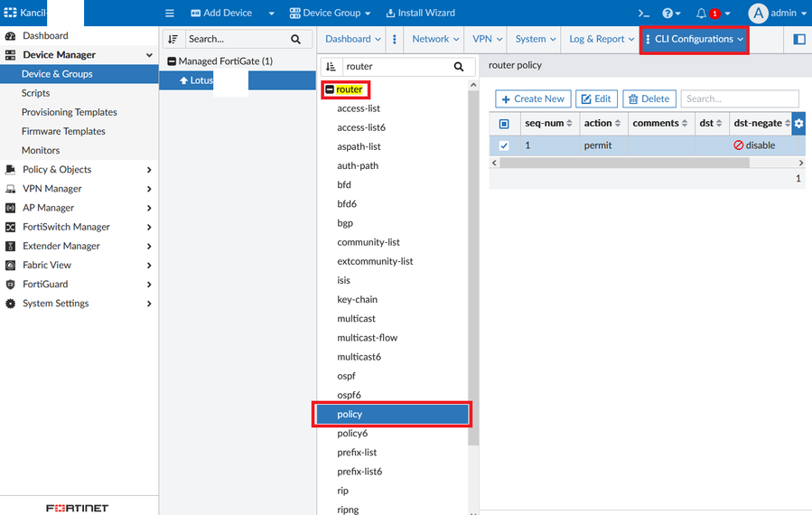812x515 pixels.
Task: Open the CLI Configurations tab
Action: (x=694, y=40)
